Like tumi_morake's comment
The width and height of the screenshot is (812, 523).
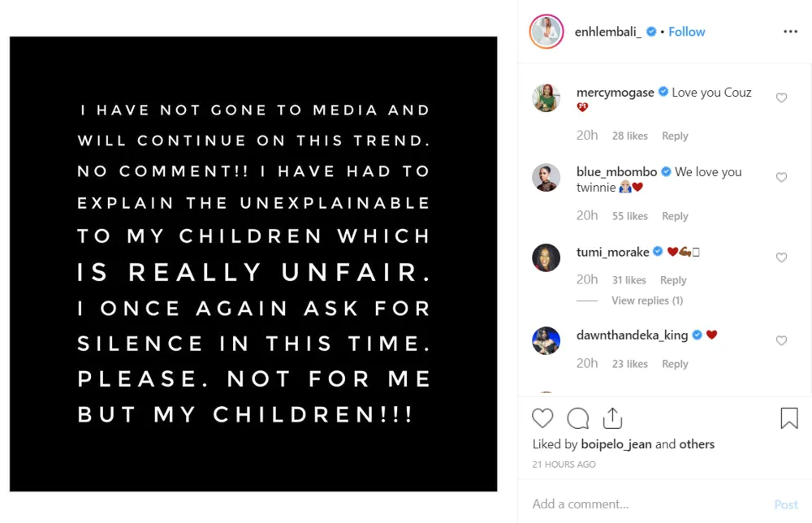(781, 257)
